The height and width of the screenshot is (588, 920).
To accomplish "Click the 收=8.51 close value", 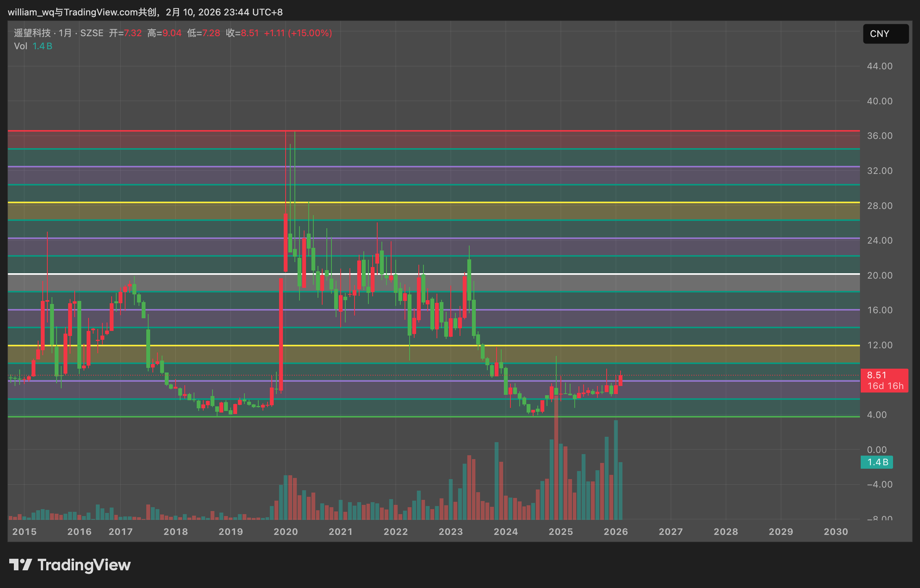I will tap(242, 33).
